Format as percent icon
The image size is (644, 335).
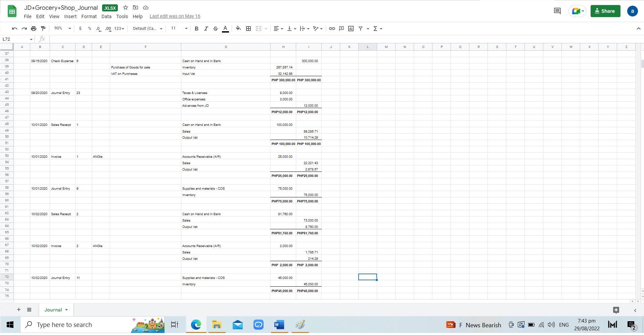(90, 29)
